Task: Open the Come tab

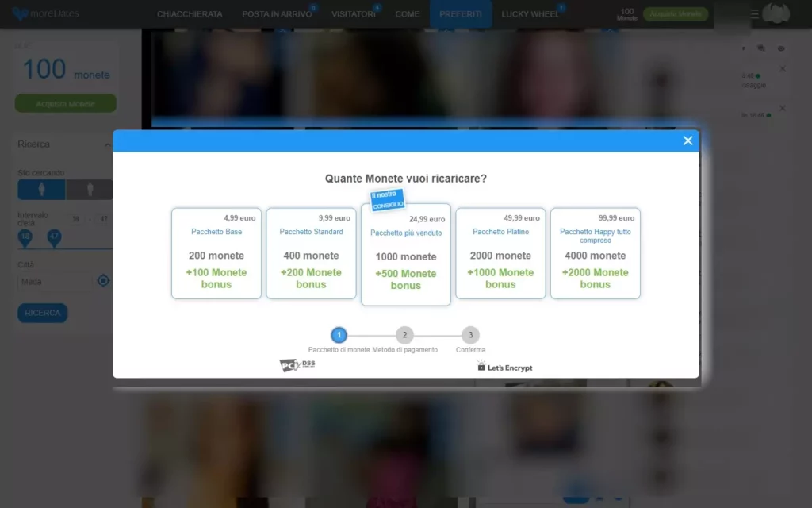Action: [x=407, y=14]
